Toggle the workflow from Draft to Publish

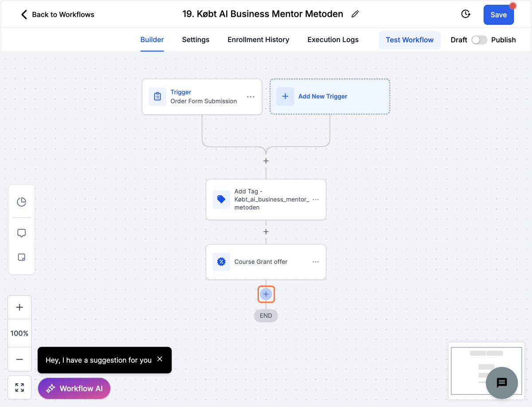point(479,40)
